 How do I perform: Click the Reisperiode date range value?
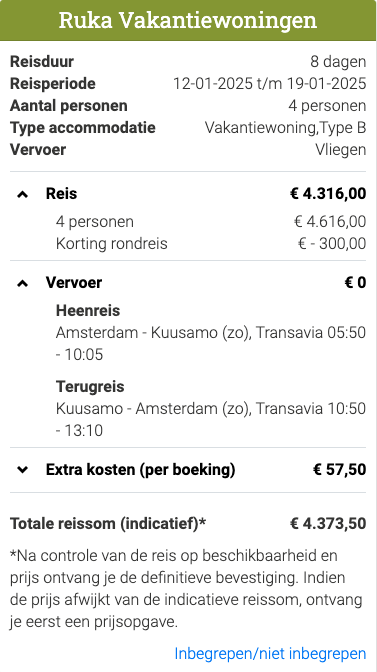(269, 84)
